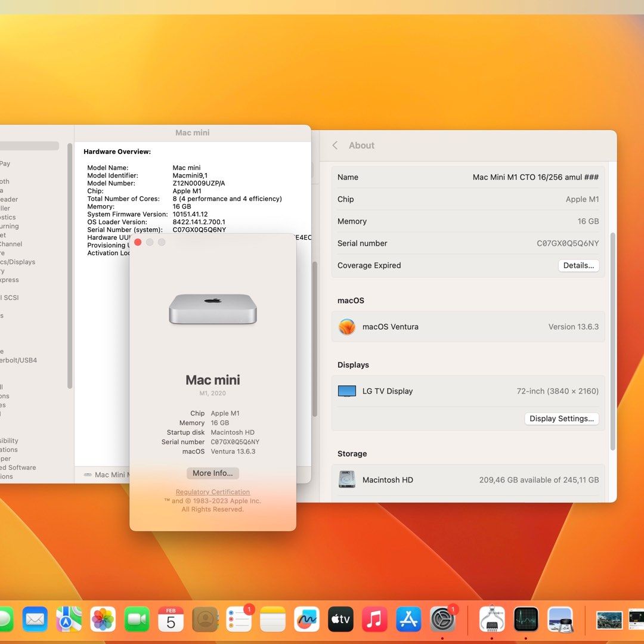Click the Macintosh HD drive icon
This screenshot has height=644, width=644.
click(x=346, y=480)
